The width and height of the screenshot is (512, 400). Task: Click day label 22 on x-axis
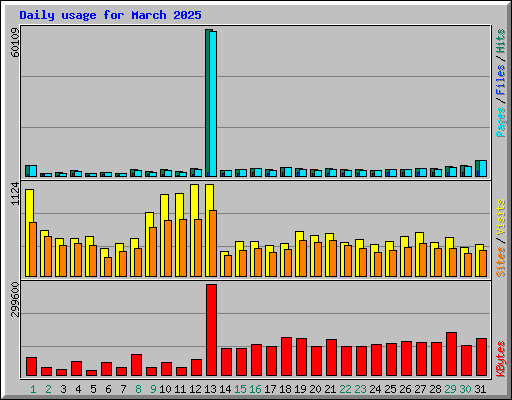click(x=345, y=389)
